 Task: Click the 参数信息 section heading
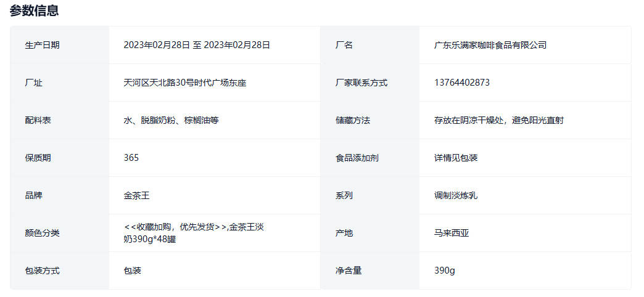click(34, 10)
